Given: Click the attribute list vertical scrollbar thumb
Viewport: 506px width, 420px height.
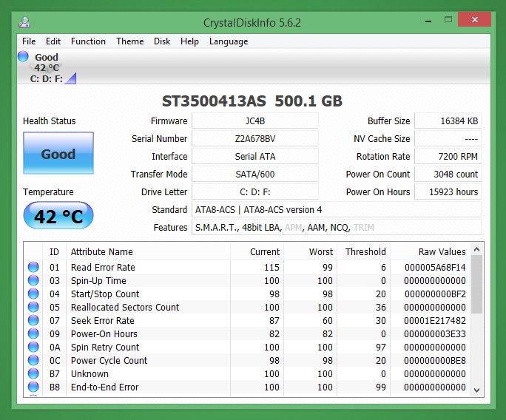Looking at the screenshot, I should coord(476,284).
